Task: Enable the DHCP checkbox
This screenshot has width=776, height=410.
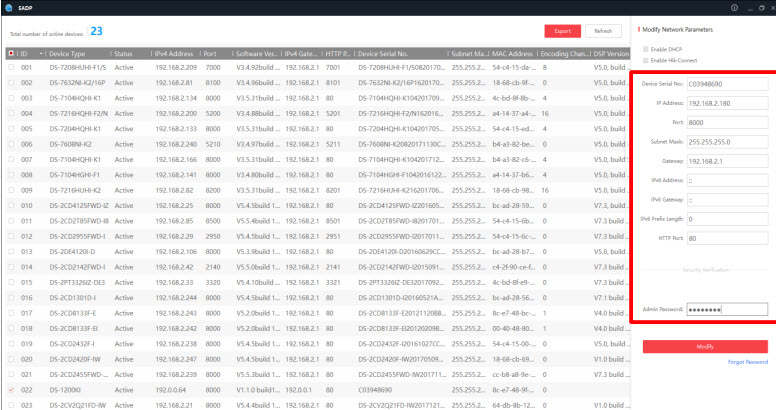Action: tap(645, 49)
